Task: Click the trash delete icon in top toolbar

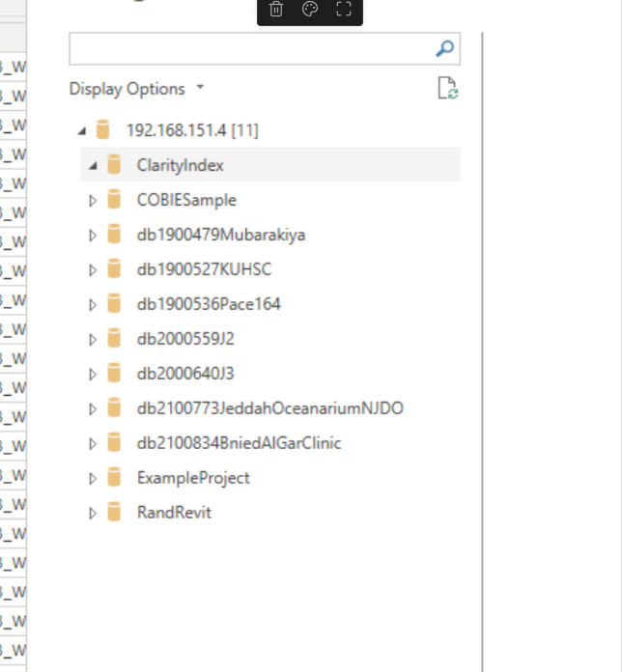Action: tap(276, 10)
